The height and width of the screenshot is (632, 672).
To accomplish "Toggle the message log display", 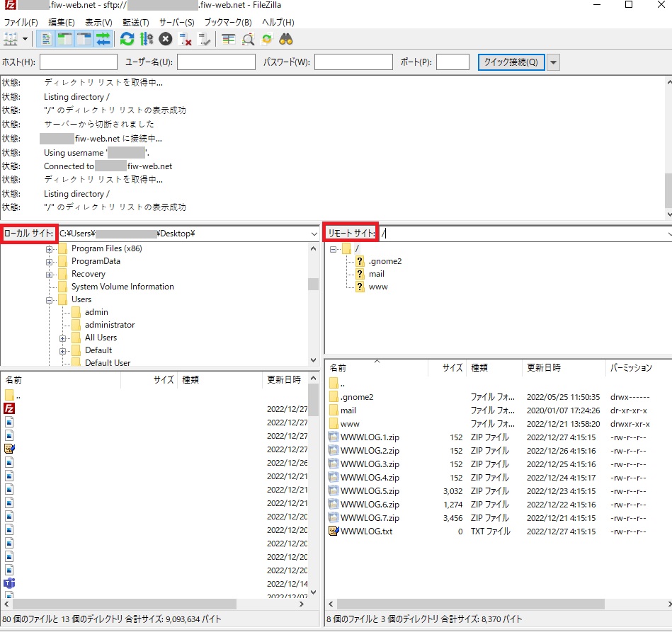I will click(46, 40).
